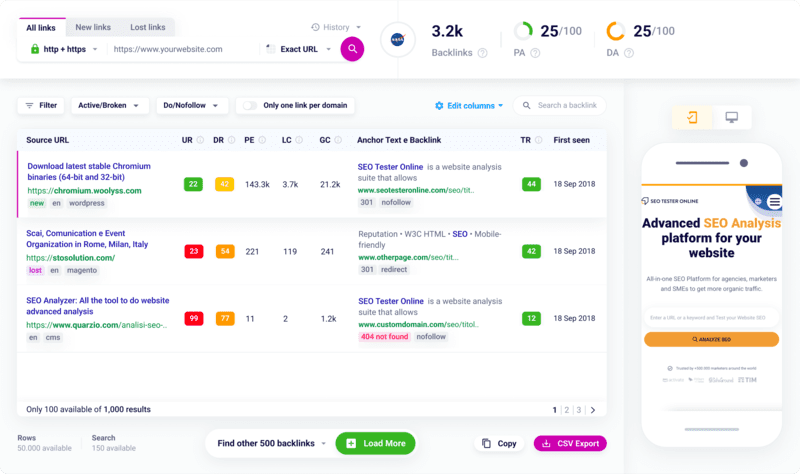Click the DR column info icon
The height and width of the screenshot is (474, 800).
[232, 140]
